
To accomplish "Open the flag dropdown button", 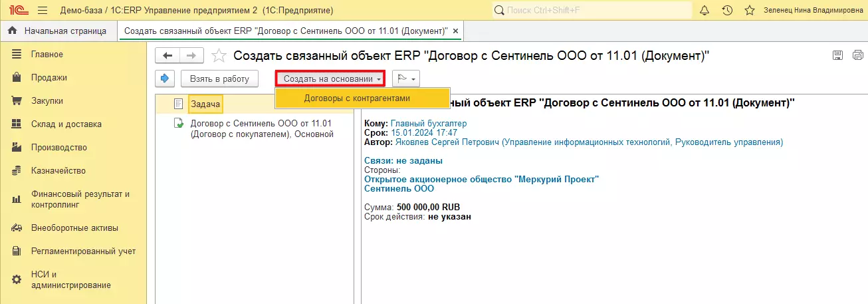I will coord(406,78).
